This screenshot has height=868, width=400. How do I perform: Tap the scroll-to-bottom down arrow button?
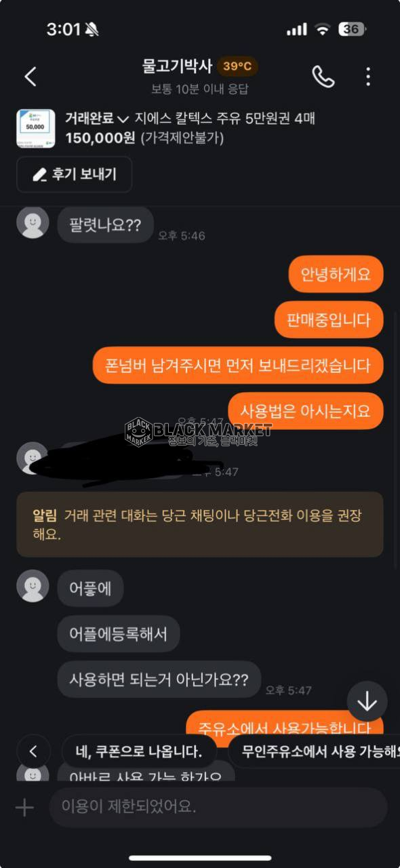(x=367, y=701)
